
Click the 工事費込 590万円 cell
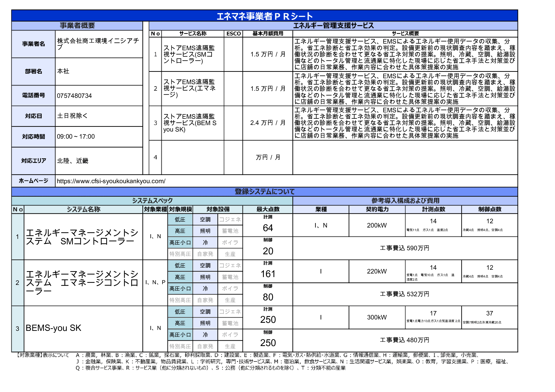pyautogui.click(x=405, y=248)
